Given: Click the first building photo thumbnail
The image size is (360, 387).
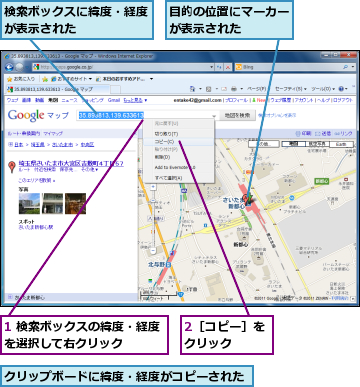Looking at the screenshot, I should [x=29, y=203].
